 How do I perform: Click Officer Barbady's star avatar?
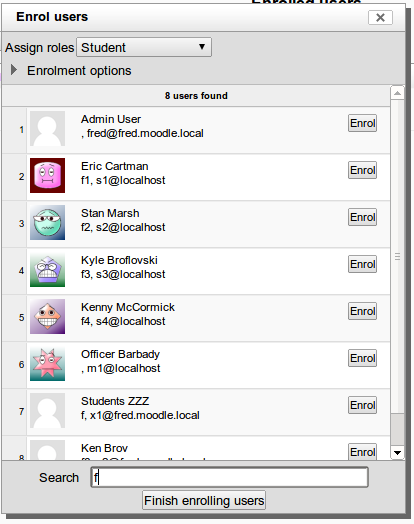(47, 364)
